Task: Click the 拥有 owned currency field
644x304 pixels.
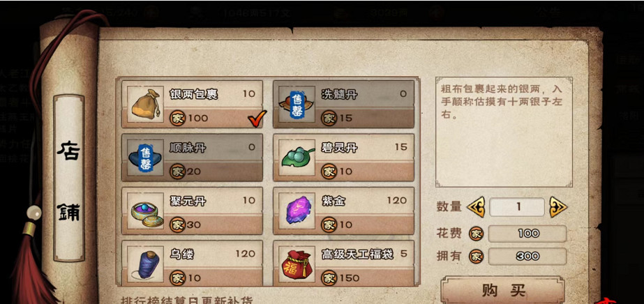Action: click(527, 257)
